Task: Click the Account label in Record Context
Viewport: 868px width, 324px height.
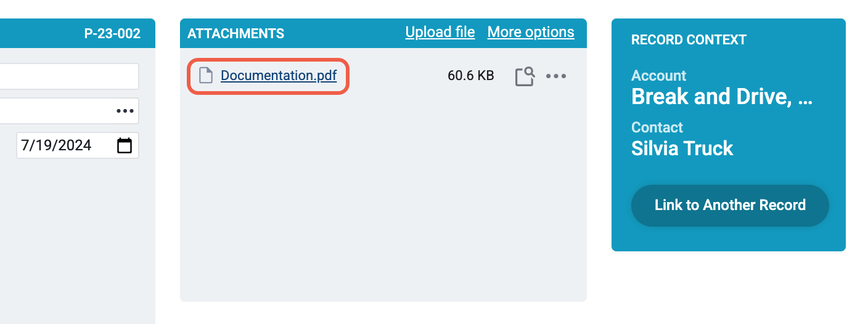Action: coord(658,76)
